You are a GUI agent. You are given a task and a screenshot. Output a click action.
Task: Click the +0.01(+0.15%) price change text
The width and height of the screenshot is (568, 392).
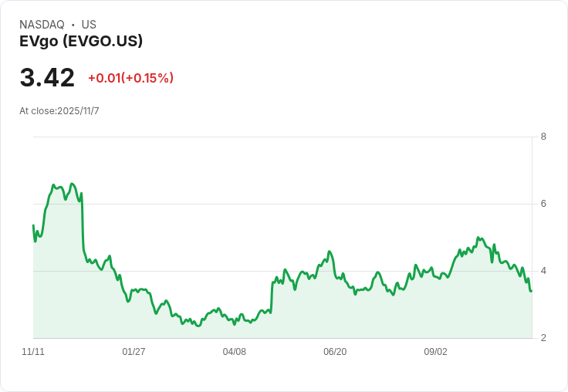[130, 78]
